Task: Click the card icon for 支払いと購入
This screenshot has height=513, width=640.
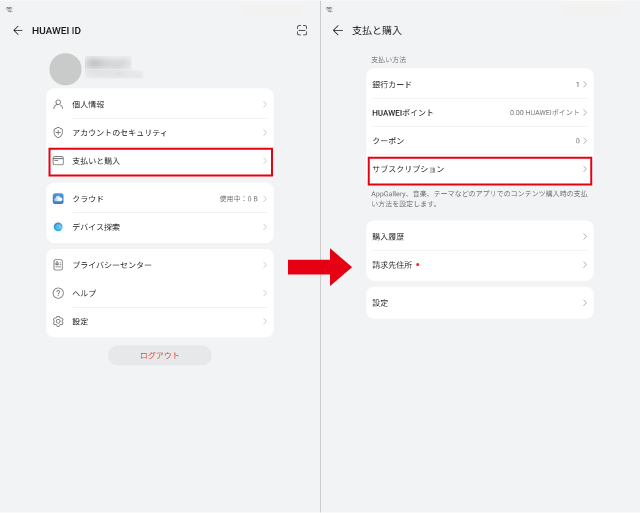Action: pos(58,161)
